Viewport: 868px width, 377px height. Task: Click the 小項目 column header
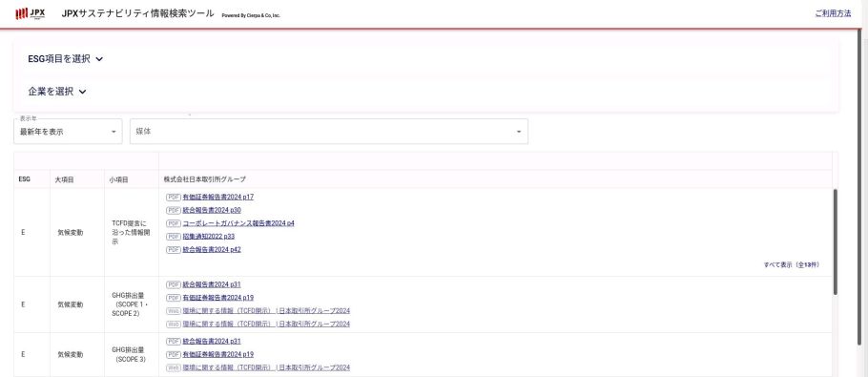pyautogui.click(x=118, y=179)
